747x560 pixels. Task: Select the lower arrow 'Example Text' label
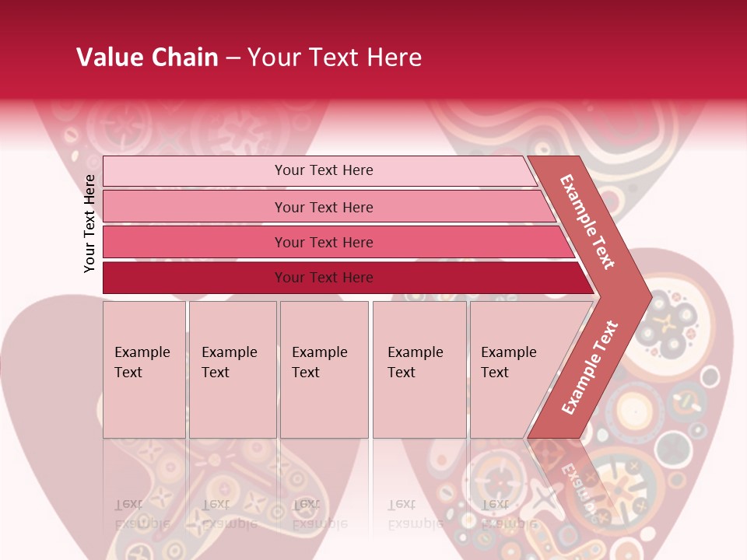[590, 367]
